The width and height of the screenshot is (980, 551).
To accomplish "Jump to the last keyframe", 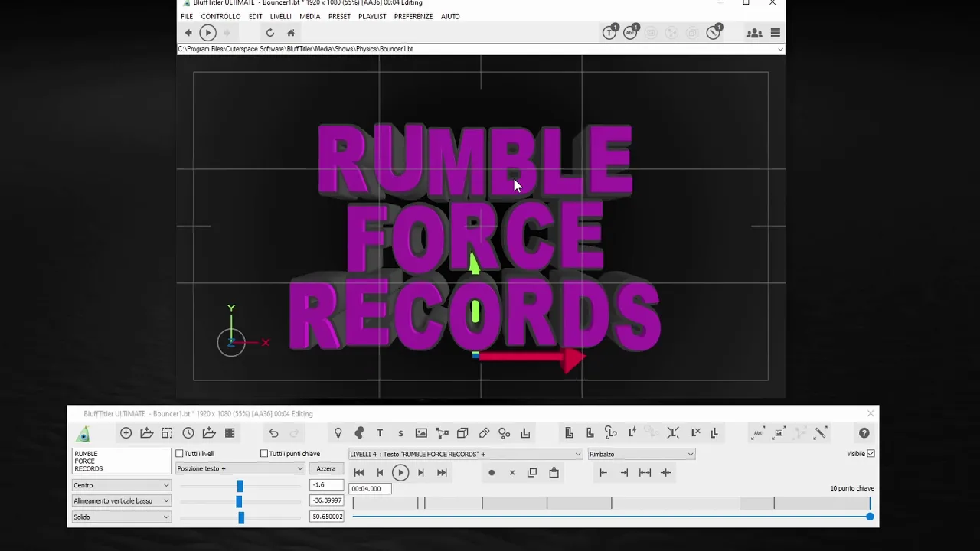I will click(442, 473).
